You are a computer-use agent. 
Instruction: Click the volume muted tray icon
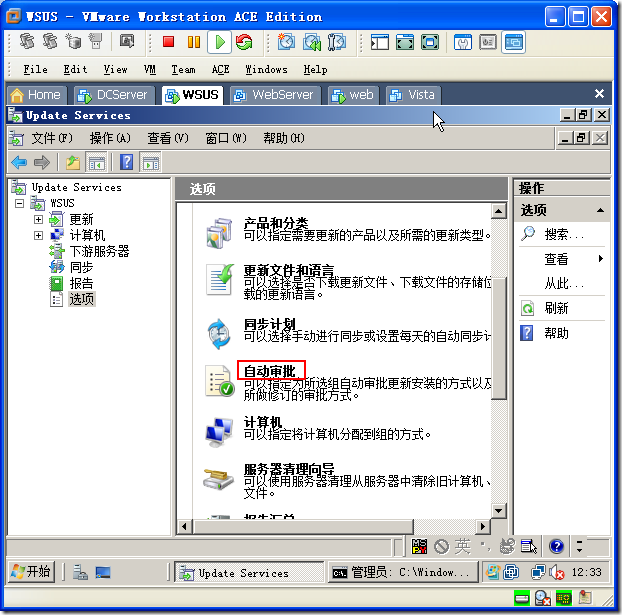[557, 573]
